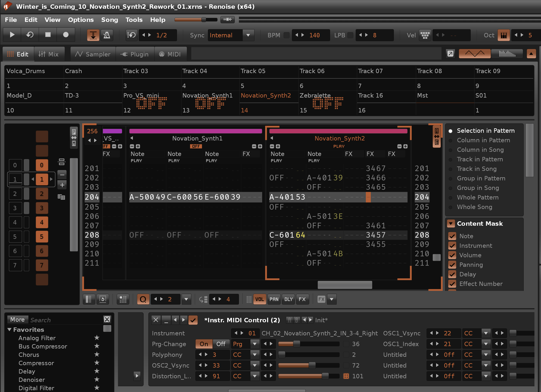Select the Whole Song radio option
541x392 pixels.
pos(451,207)
